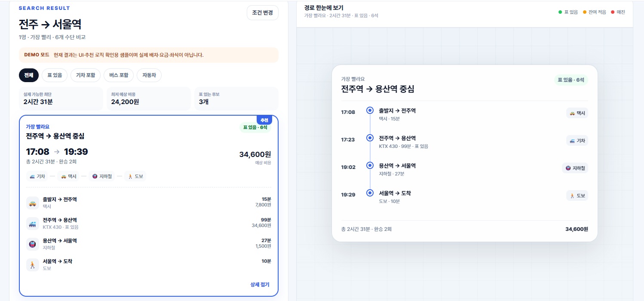Click the 가장 빨라요 label in result card
This screenshot has width=644, height=301.
(x=37, y=126)
